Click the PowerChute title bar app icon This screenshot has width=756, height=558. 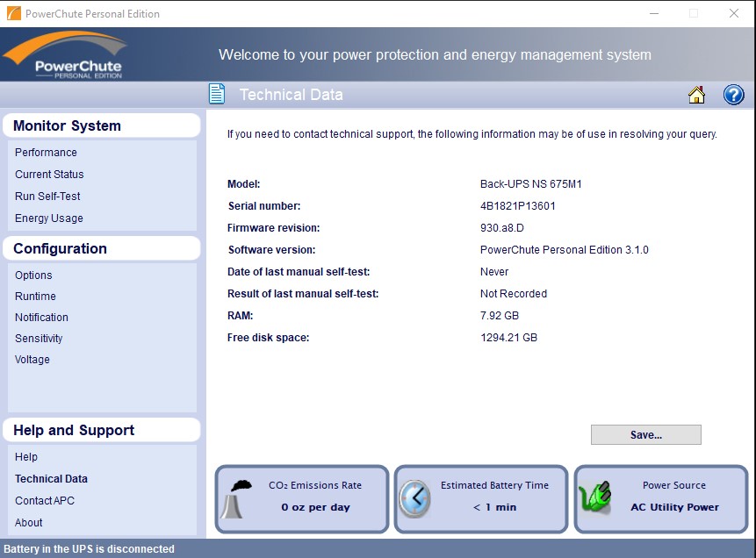pyautogui.click(x=12, y=13)
